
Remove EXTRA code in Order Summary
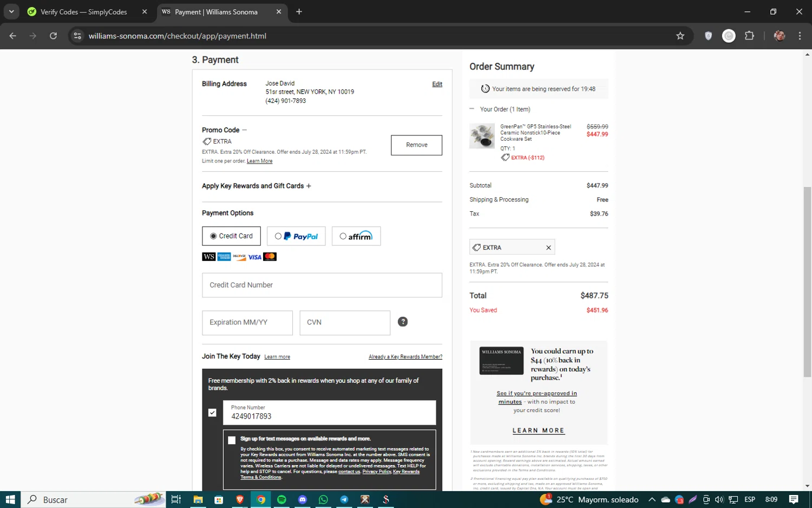(x=548, y=248)
